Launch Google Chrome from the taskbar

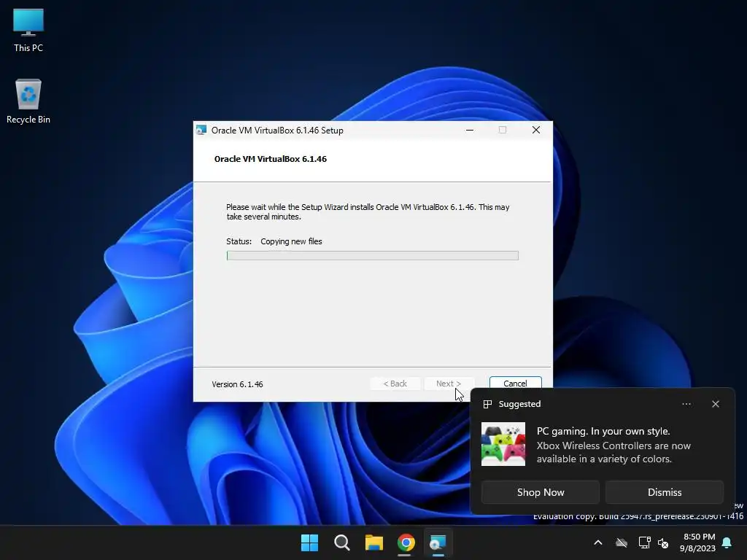click(x=406, y=542)
